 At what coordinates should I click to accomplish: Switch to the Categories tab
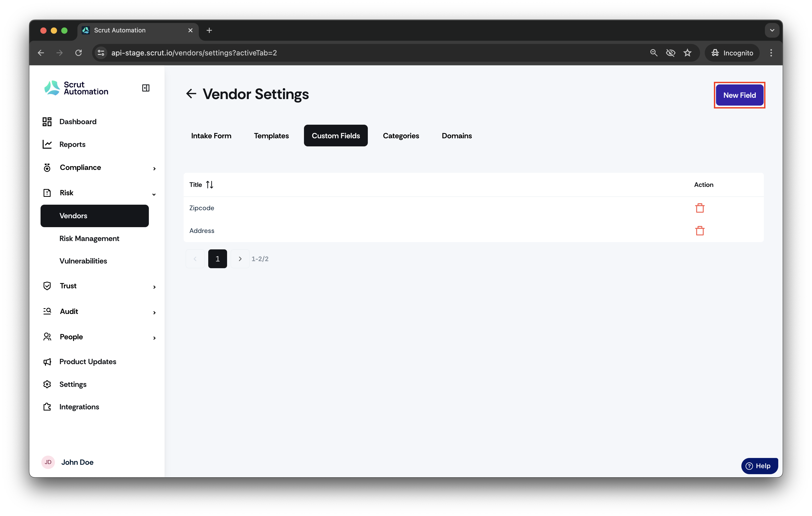tap(401, 135)
